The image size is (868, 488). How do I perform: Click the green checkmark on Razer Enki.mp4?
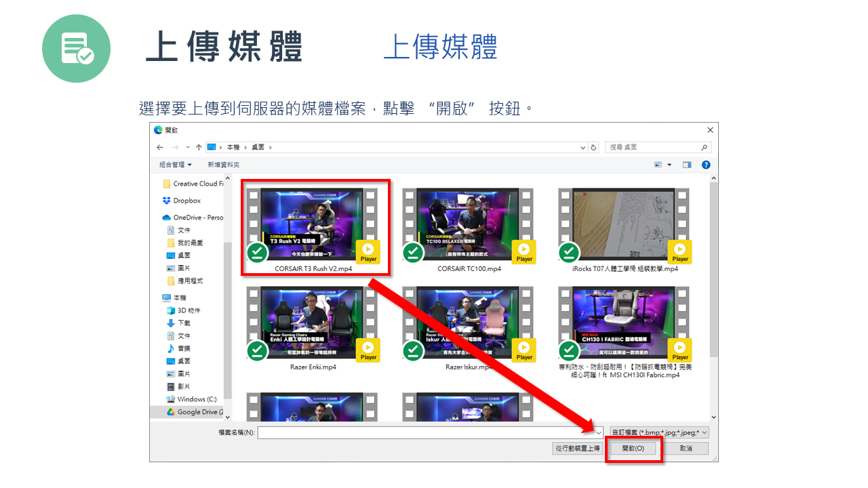[257, 350]
